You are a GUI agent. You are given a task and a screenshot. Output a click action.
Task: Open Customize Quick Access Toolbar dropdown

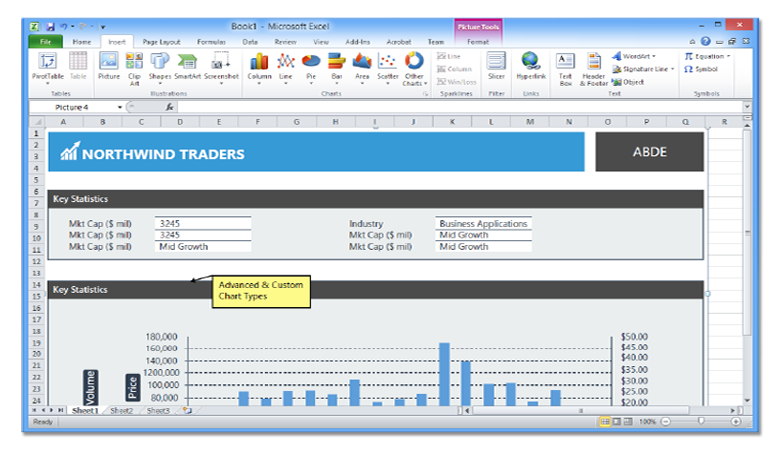click(x=103, y=27)
